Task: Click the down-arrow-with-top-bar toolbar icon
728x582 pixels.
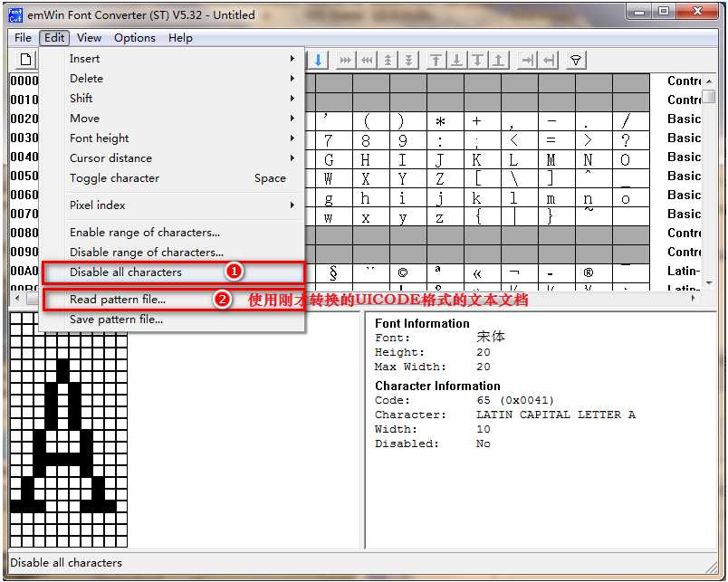Action: pyautogui.click(x=477, y=60)
